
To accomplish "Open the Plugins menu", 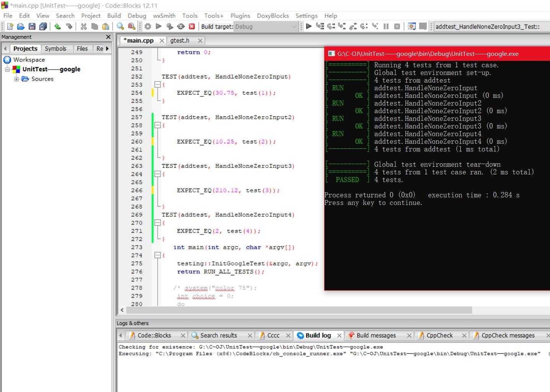I will tap(240, 16).
